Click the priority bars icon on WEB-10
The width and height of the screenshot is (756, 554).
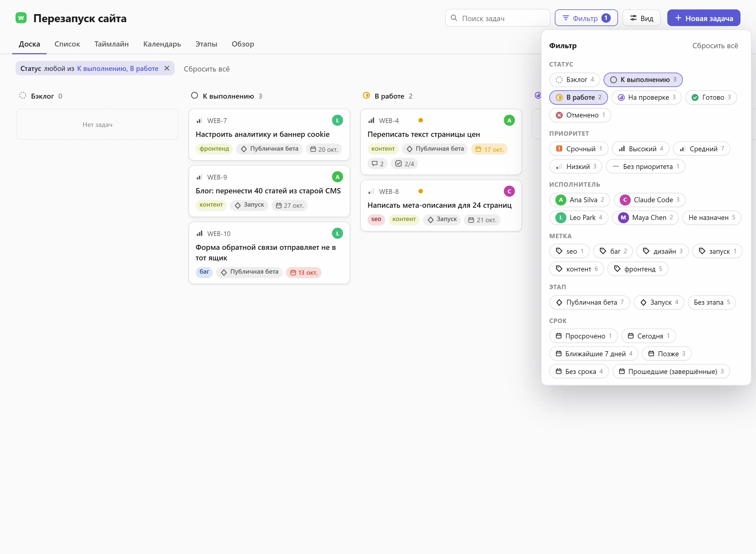coord(200,234)
